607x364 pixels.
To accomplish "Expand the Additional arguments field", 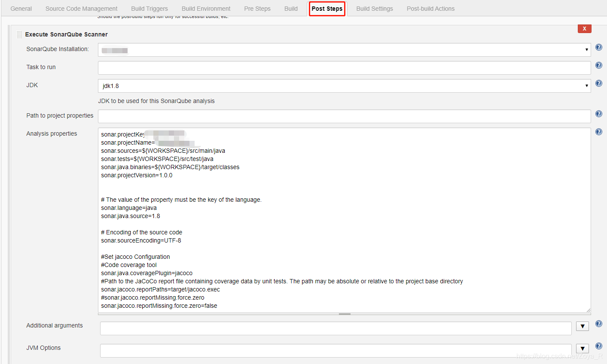I will 583,326.
